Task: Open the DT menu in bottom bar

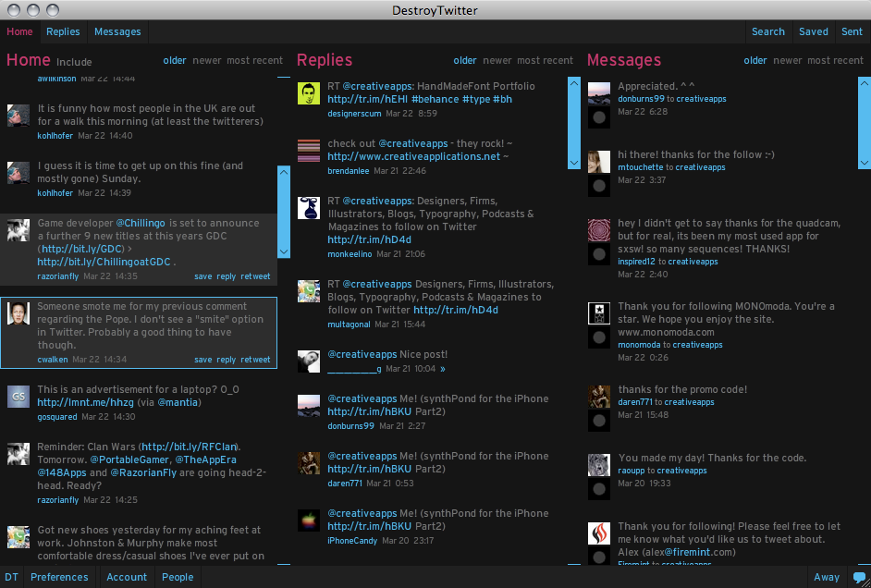Action: tap(11, 577)
